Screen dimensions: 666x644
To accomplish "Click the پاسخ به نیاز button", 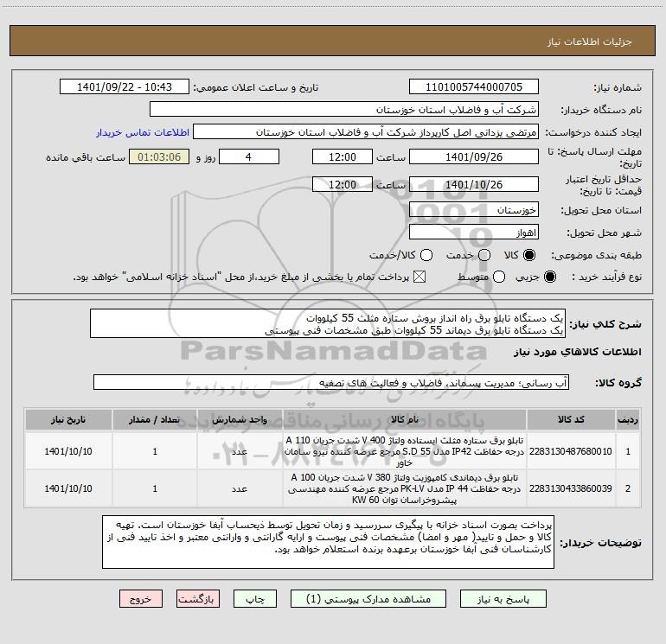I will point(503,599).
